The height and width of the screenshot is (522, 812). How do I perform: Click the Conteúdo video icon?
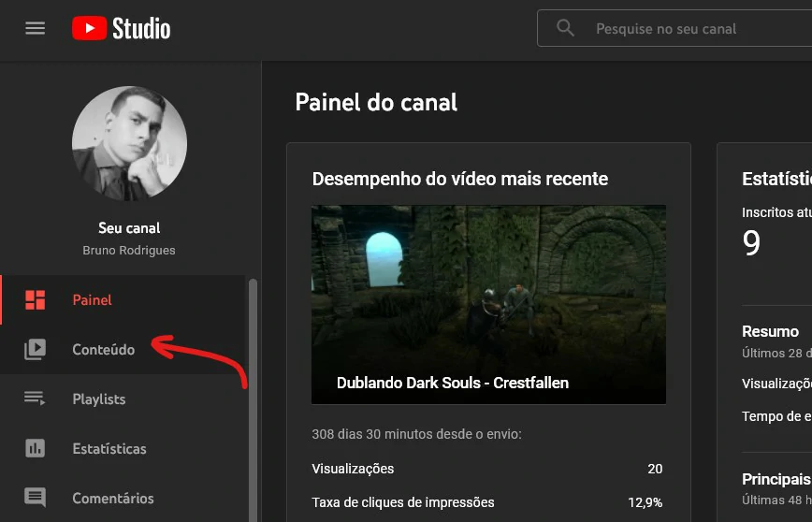pyautogui.click(x=36, y=350)
